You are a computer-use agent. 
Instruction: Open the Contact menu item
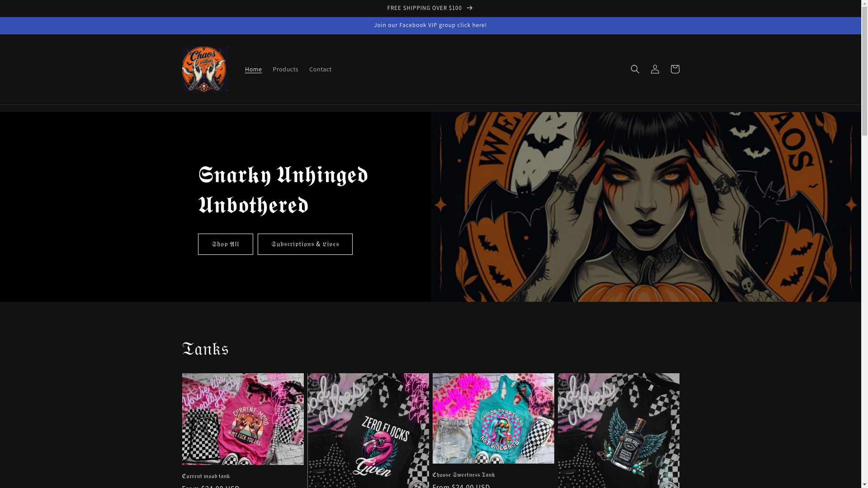[x=320, y=69]
